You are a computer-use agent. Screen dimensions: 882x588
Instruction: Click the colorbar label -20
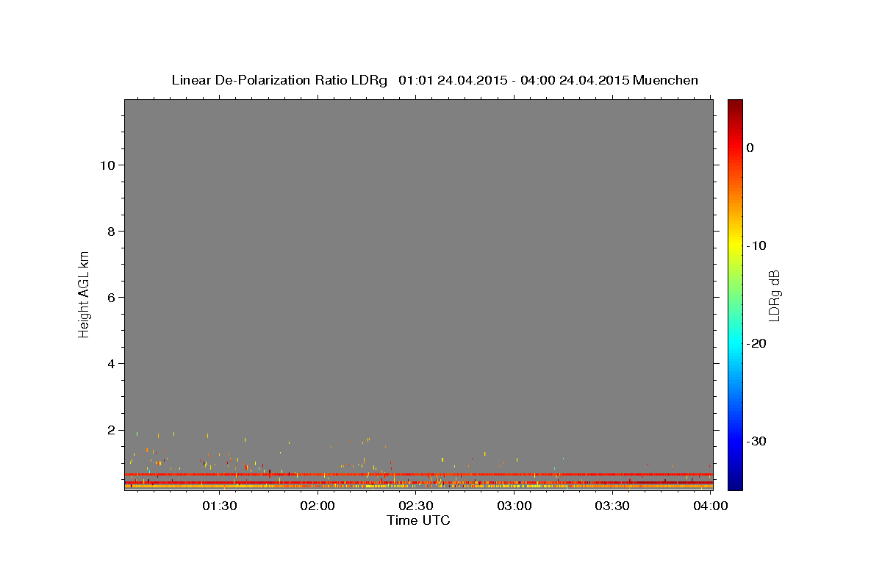[x=756, y=343]
